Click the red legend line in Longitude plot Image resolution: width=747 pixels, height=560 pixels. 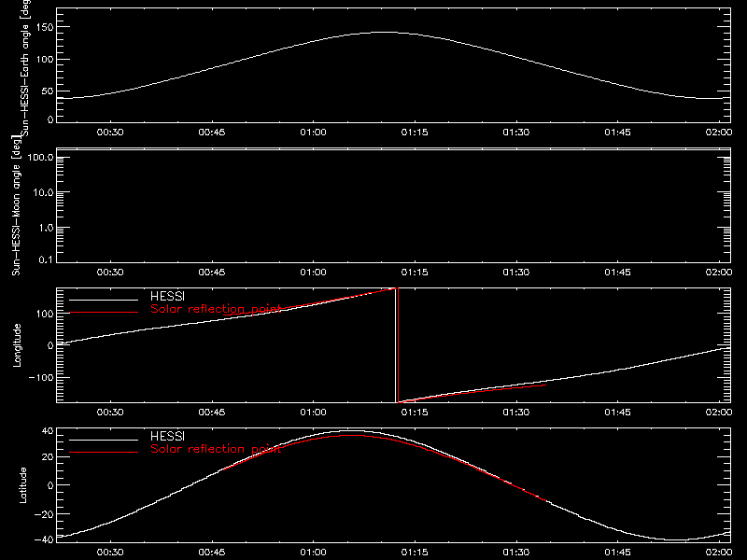click(x=104, y=313)
